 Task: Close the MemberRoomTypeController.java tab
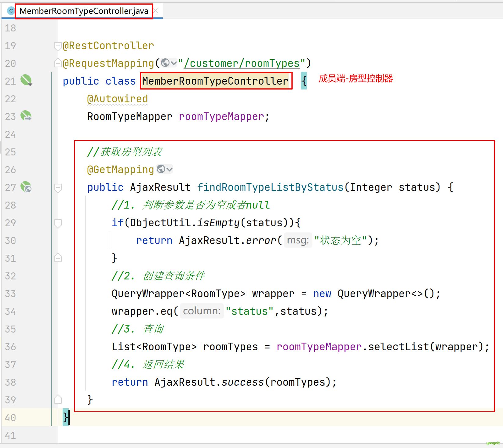[x=156, y=11]
